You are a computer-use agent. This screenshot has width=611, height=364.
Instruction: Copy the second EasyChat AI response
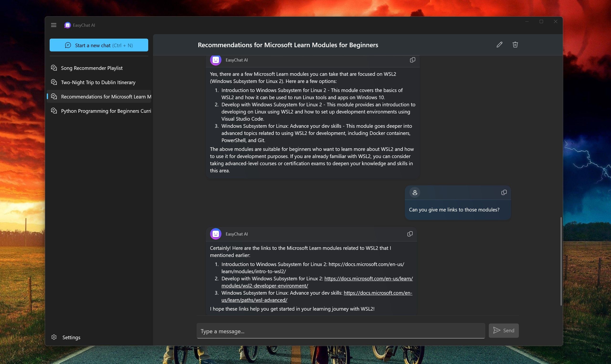410,234
